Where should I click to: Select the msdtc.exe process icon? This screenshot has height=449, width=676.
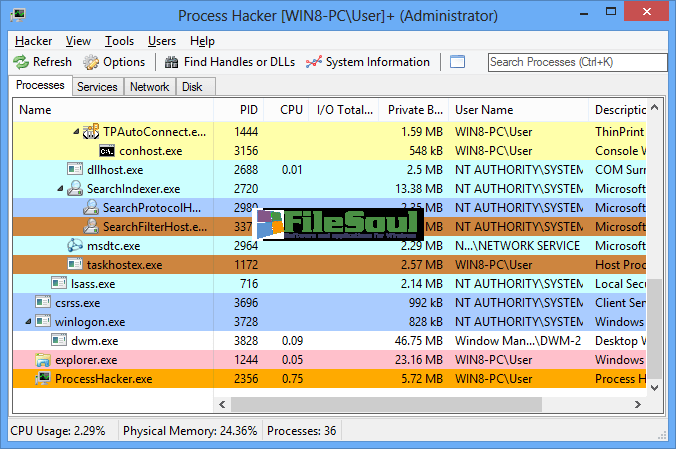point(75,246)
